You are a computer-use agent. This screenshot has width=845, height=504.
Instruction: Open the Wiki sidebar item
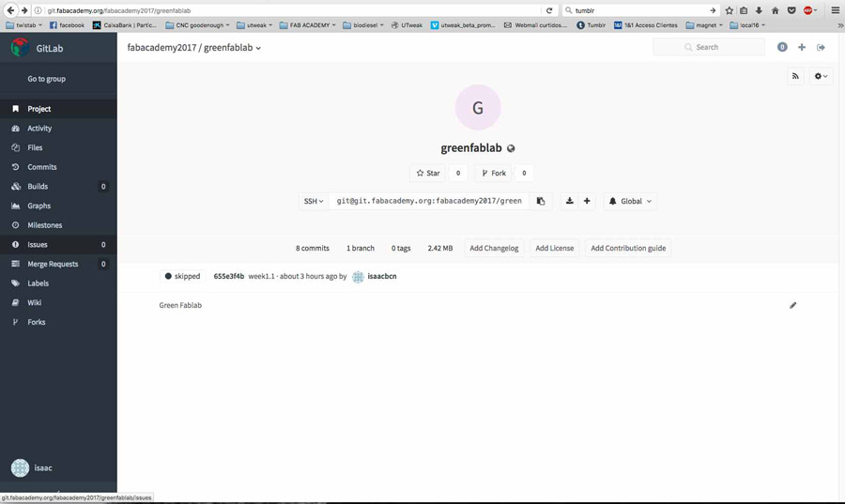pyautogui.click(x=35, y=302)
